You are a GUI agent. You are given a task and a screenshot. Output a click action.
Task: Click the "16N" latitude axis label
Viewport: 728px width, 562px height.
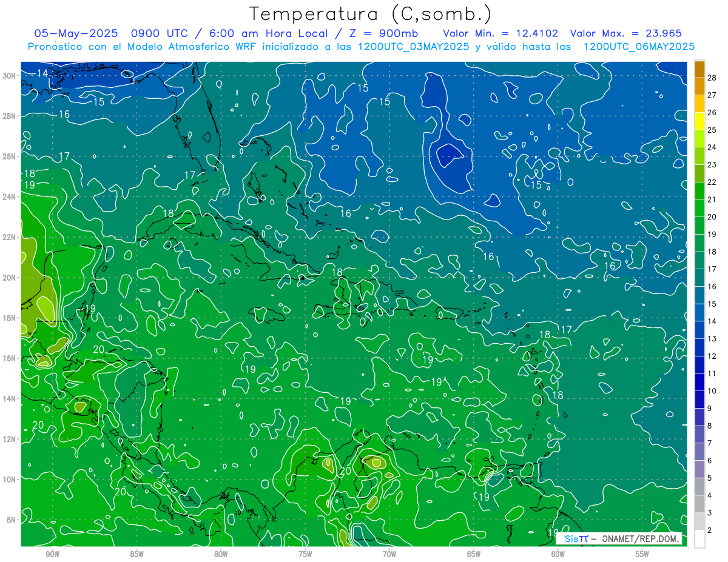(10, 358)
